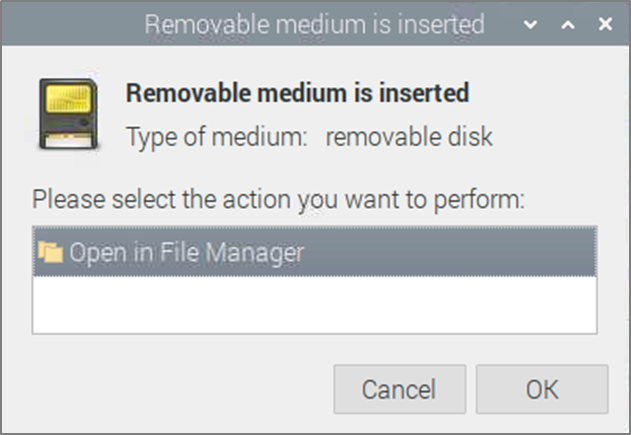Image resolution: width=631 pixels, height=435 pixels.
Task: Click the Cancel button
Action: 400,389
